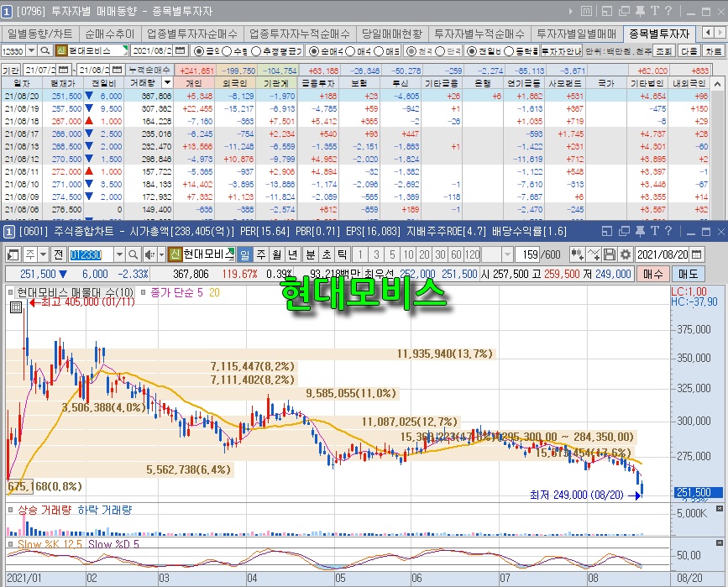Switch to 일별동향/차트 tab
Screen dimensions: 728x587
point(40,34)
